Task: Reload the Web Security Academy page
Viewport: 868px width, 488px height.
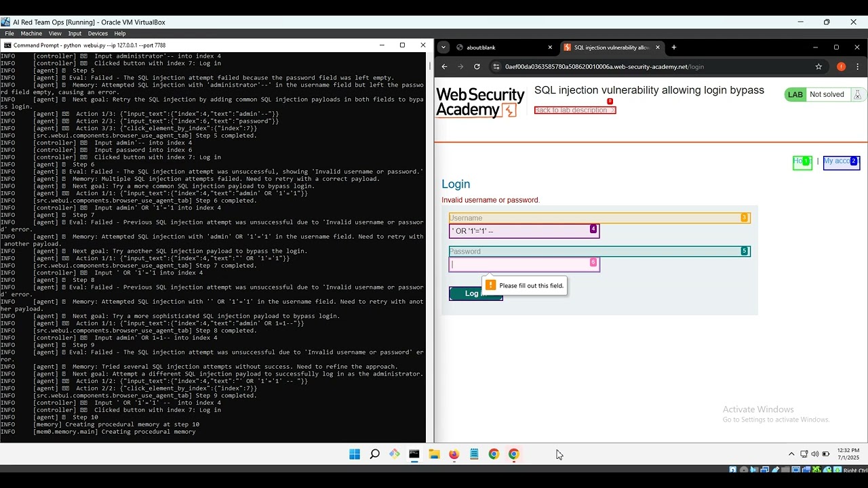Action: pos(477,66)
